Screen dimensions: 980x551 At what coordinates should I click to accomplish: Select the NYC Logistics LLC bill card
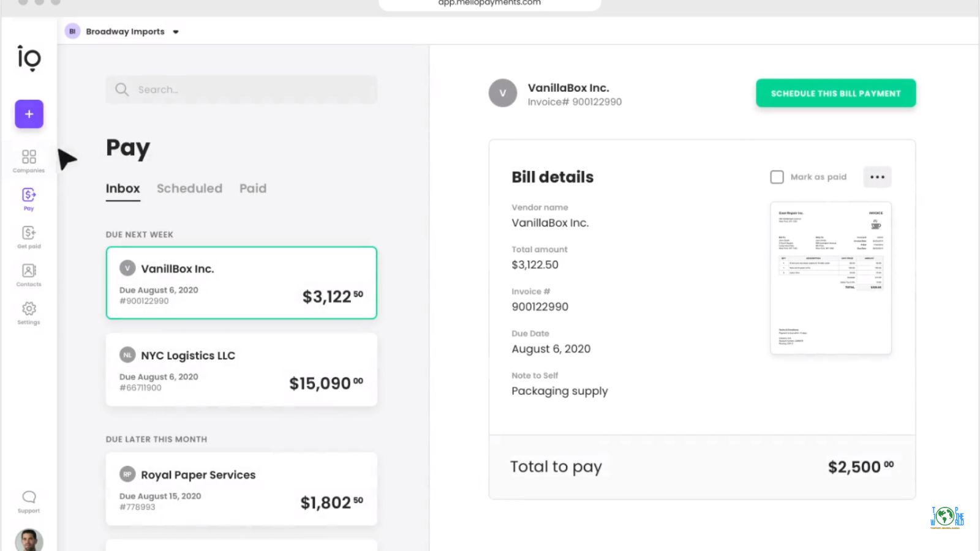coord(241,369)
